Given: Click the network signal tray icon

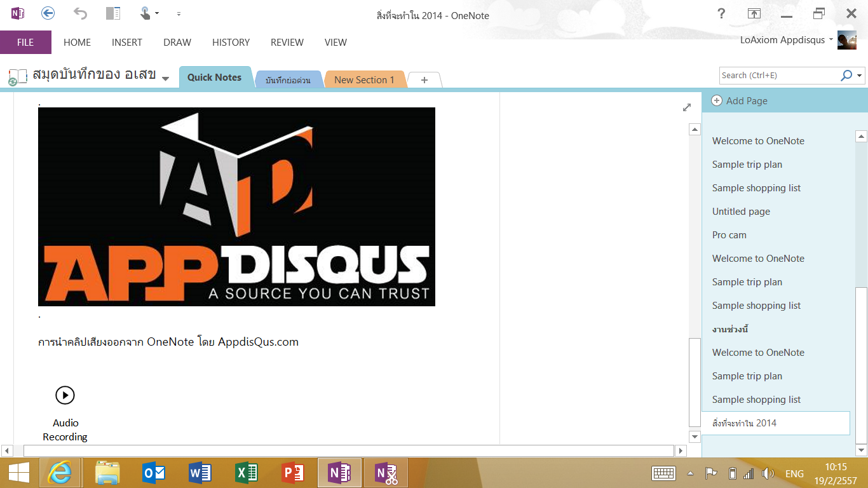Looking at the screenshot, I should pos(749,473).
